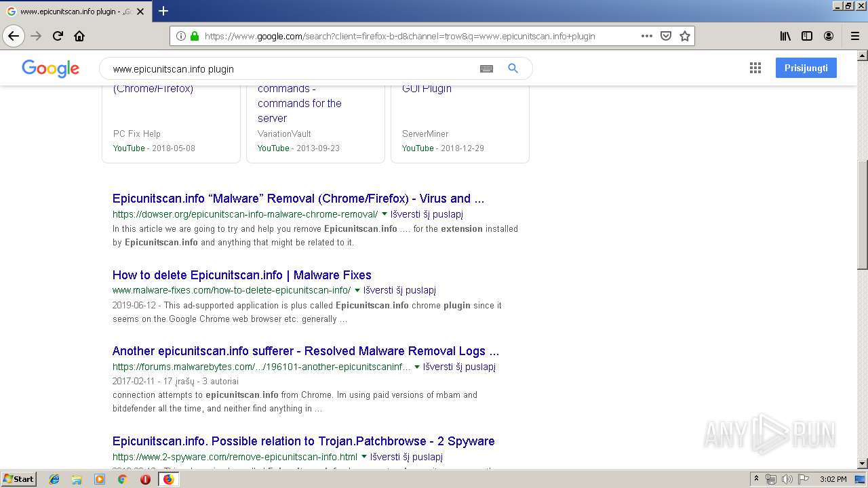
Task: Expand the forums.malwarebytes.com result options arrow
Action: 417,367
